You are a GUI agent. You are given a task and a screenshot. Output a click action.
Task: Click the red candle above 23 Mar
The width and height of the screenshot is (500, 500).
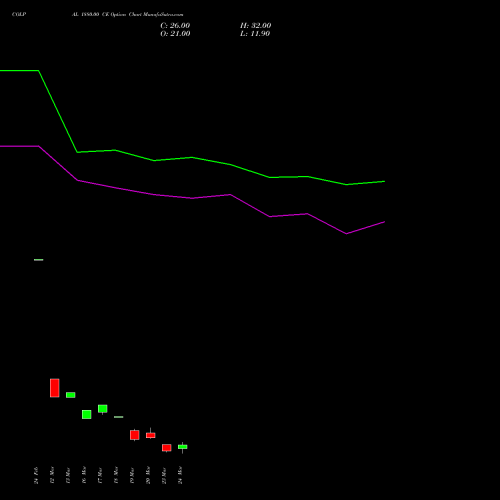coord(167,448)
